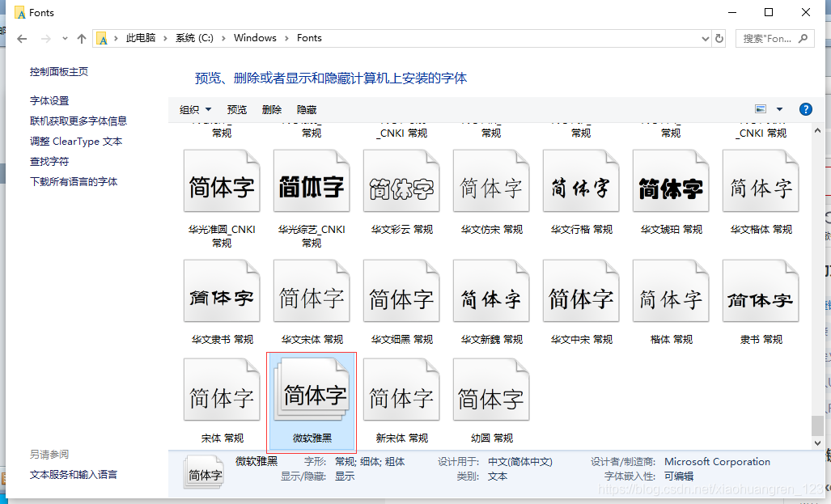The height and width of the screenshot is (504, 831).
Task: Select the 华文行楷 常规 font icon
Action: coord(581,180)
